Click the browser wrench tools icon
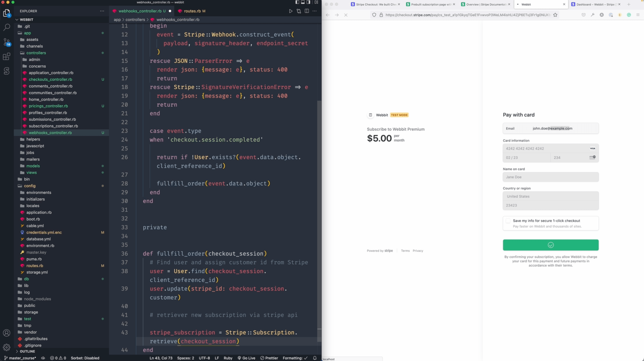Screen dimensions: 644x361 tap(592, 15)
